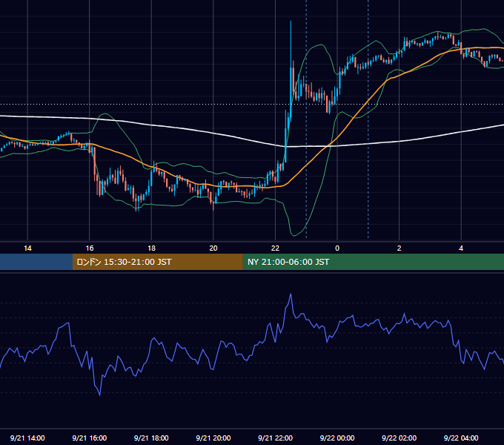Click the upper time axis label 22
The image size is (504, 445).
click(276, 248)
